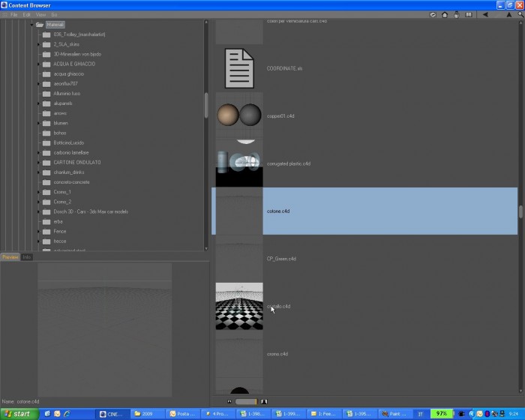Expand the ACQUA E GHIACCIO folder
This screenshot has height=420, width=525.
[x=38, y=64]
